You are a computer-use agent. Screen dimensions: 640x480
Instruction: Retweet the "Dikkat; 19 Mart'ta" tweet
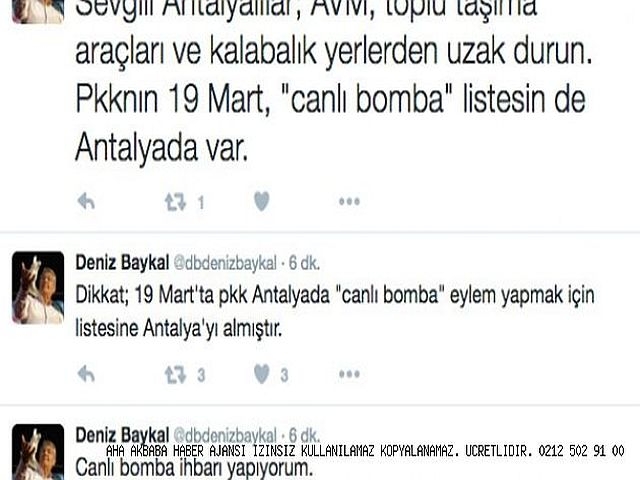click(176, 374)
